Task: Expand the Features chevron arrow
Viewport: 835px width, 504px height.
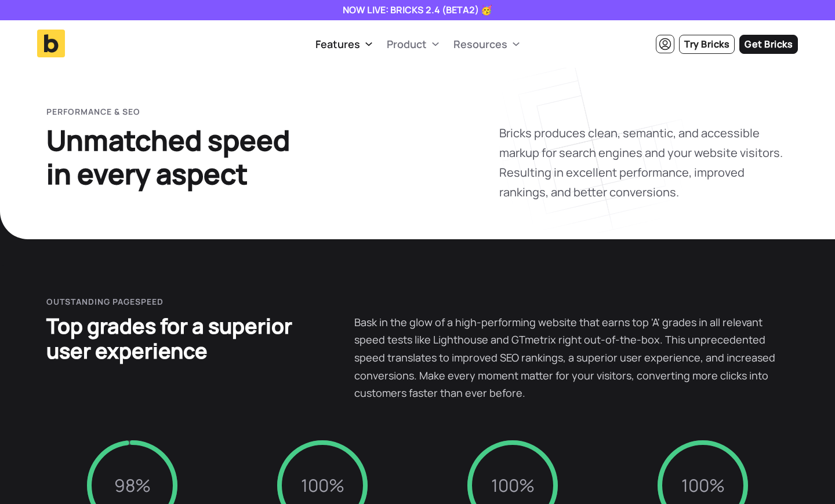Action: tap(368, 44)
